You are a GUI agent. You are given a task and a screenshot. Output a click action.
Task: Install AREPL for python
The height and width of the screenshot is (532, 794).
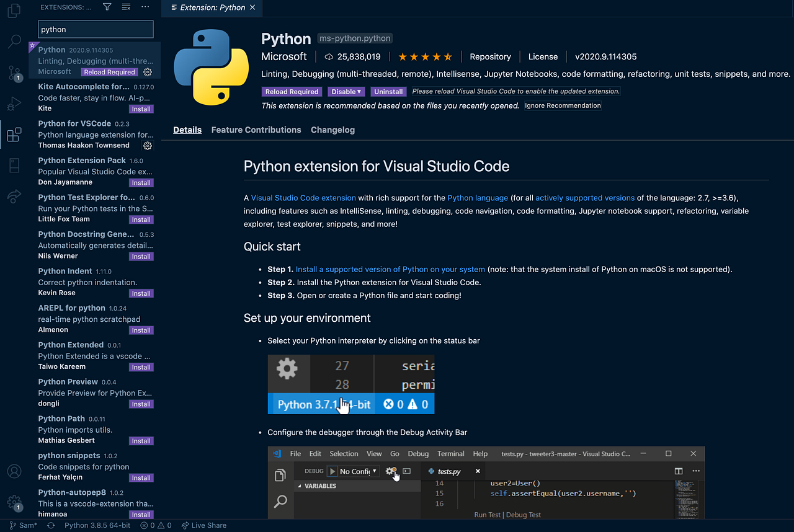(141, 330)
